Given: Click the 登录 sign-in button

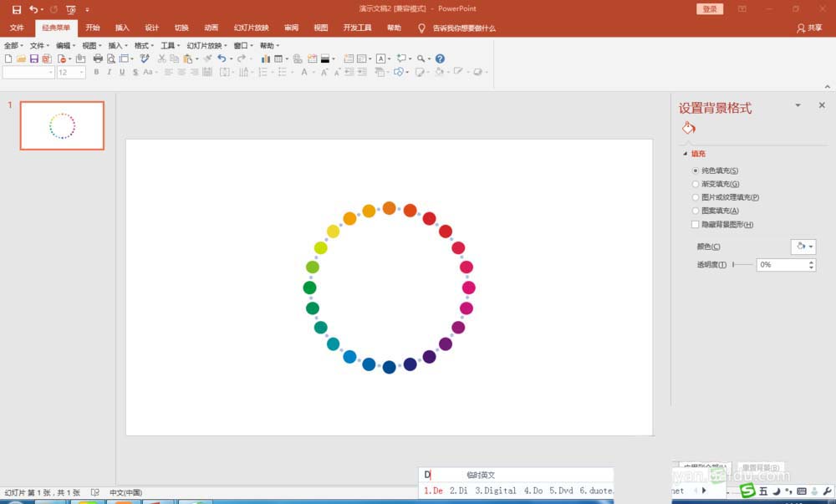Looking at the screenshot, I should coord(710,9).
